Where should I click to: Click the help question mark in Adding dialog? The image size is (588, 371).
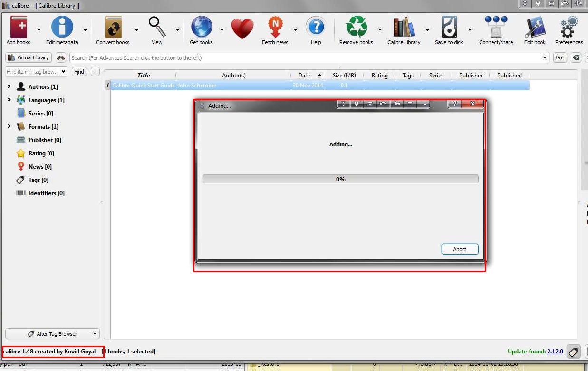[454, 105]
